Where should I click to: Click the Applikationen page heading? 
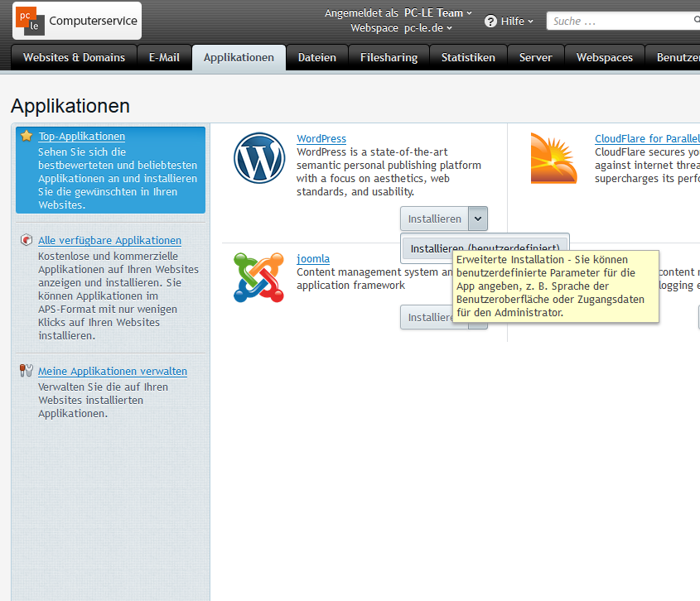pyautogui.click(x=70, y=106)
